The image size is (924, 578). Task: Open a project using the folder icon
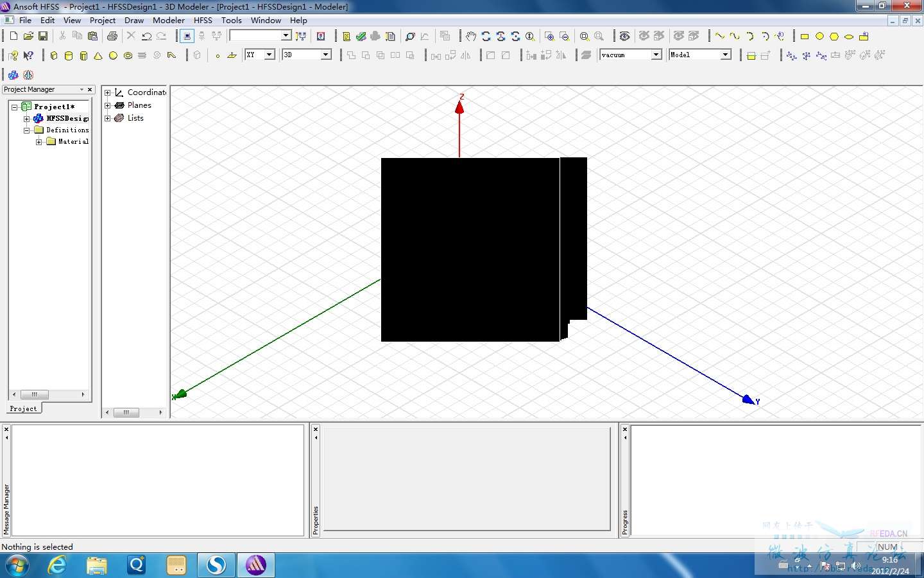(28, 36)
